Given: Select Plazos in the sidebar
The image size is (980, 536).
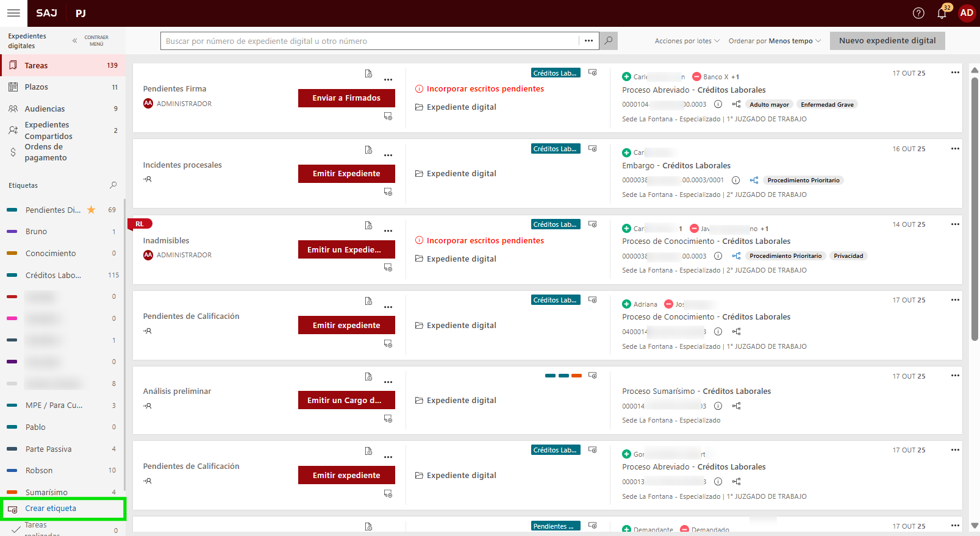Looking at the screenshot, I should 37,87.
